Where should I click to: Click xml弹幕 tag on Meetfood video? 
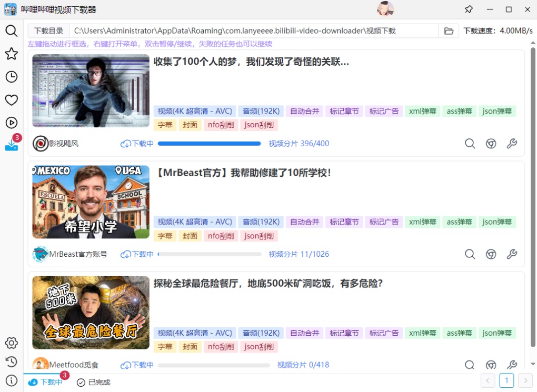pos(423,333)
